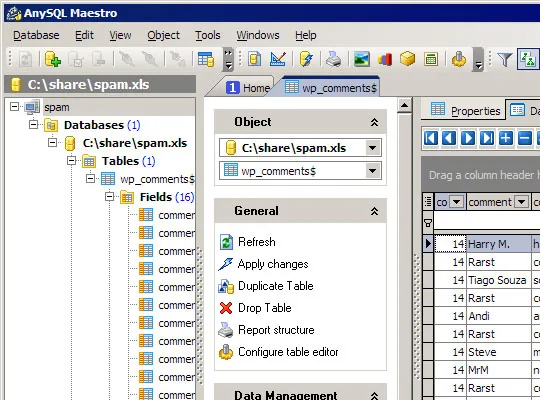The height and width of the screenshot is (400, 540).
Task: Collapse the Fields (16) tree node
Action: 109,197
